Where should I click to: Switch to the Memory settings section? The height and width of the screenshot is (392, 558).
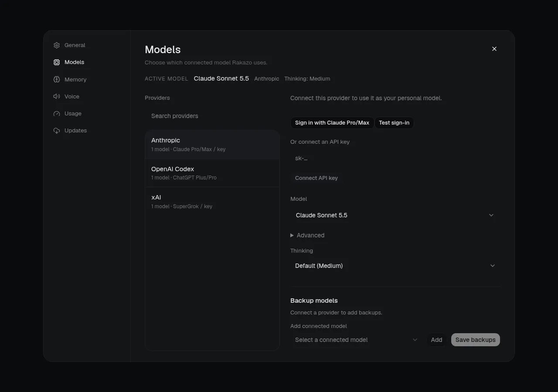(x=87, y=79)
